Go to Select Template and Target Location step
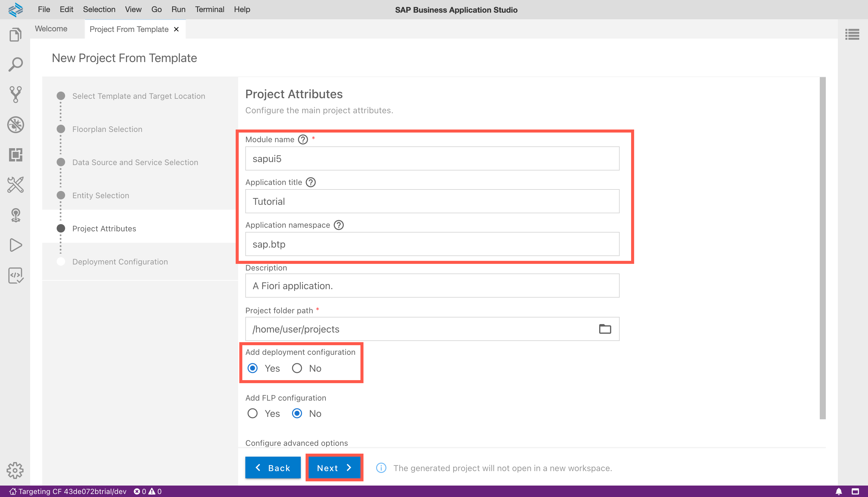868x497 pixels. click(139, 96)
